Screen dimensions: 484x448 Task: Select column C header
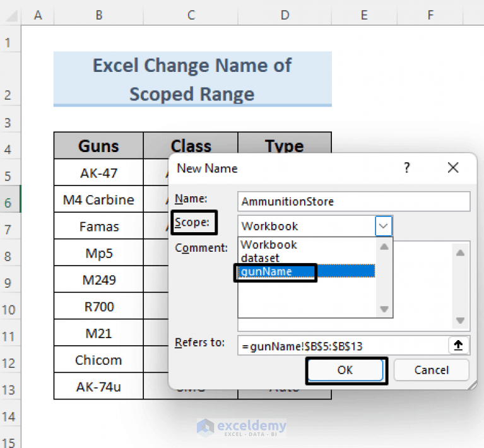coord(191,15)
